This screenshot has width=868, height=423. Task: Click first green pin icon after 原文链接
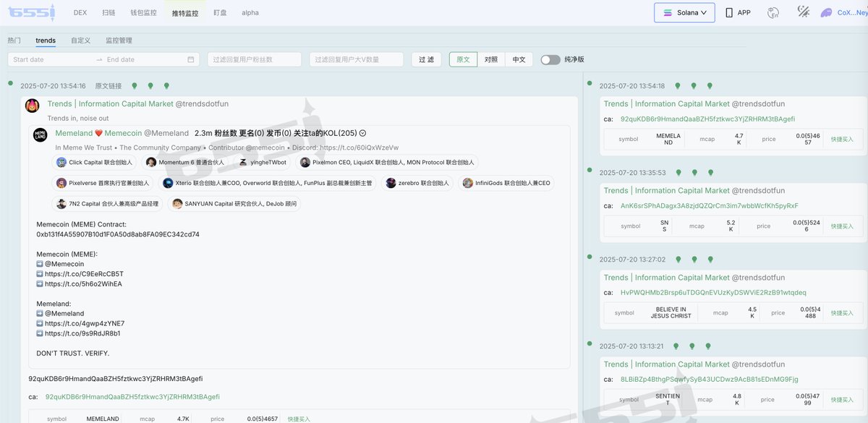coord(135,86)
